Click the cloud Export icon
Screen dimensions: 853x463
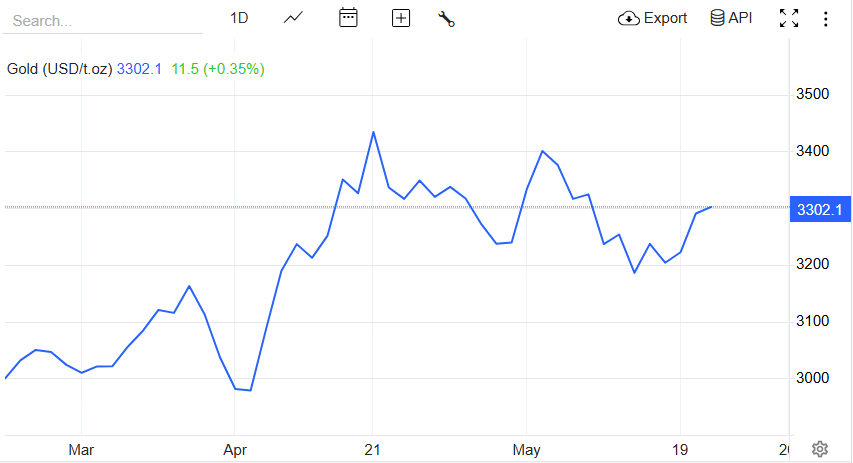[x=629, y=18]
